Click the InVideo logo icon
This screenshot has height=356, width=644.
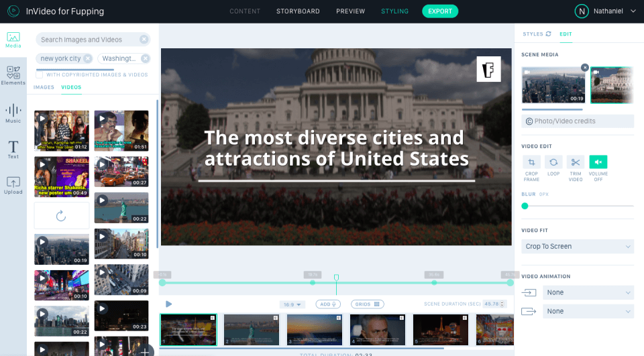tap(13, 11)
